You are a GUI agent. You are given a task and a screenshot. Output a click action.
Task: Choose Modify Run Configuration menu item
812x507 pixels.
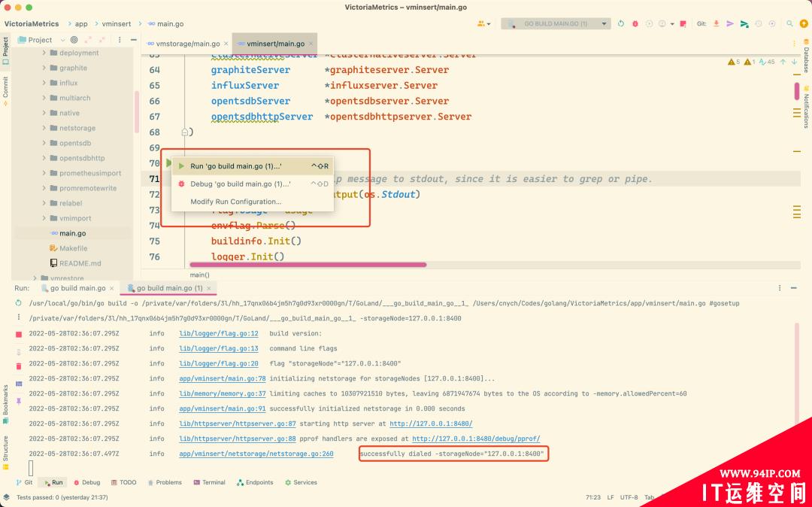(252, 202)
